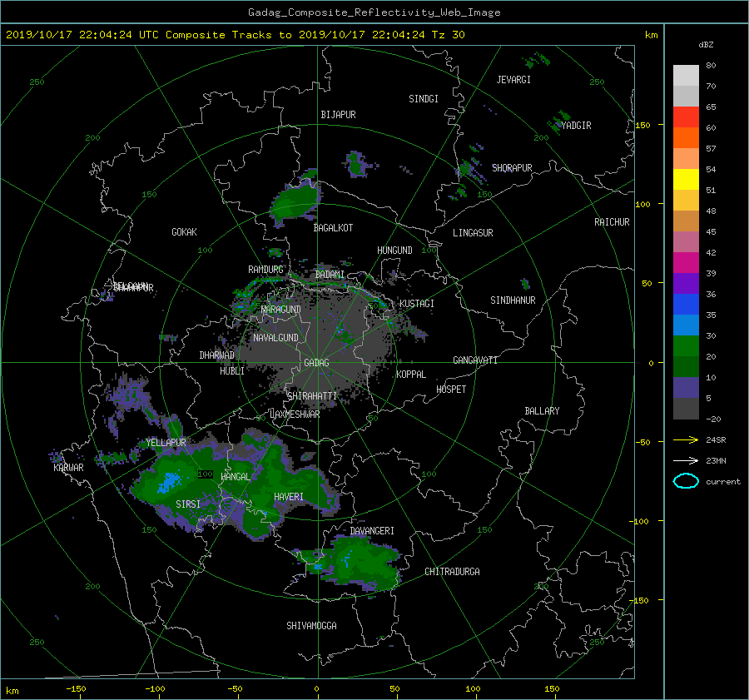Click the Gadag Composite Reflectivity title
Screen dimensions: 749x700
click(x=374, y=12)
